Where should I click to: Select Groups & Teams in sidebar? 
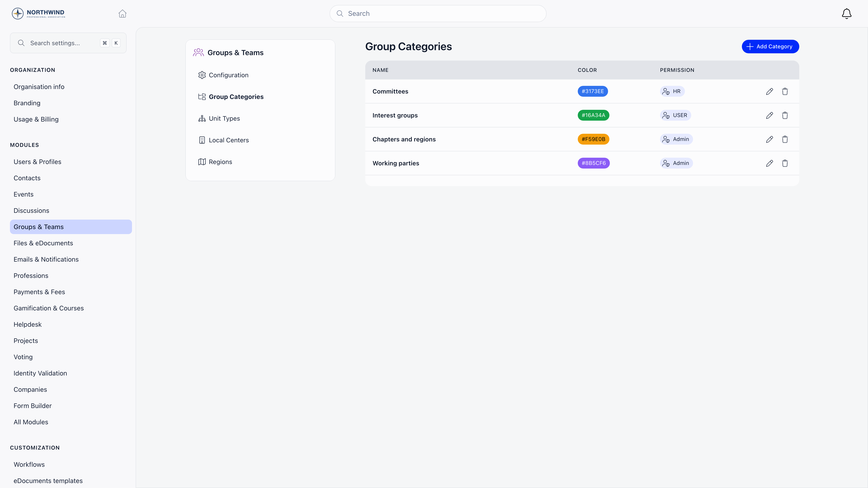point(71,227)
